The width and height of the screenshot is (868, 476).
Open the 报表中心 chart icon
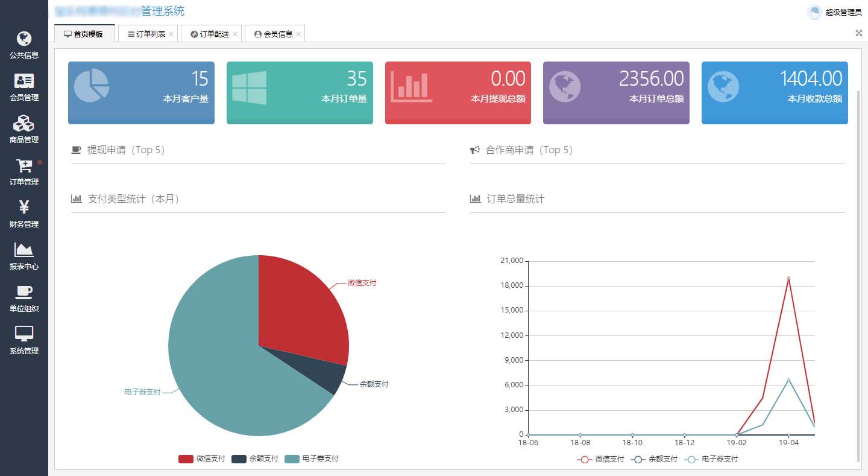24,250
